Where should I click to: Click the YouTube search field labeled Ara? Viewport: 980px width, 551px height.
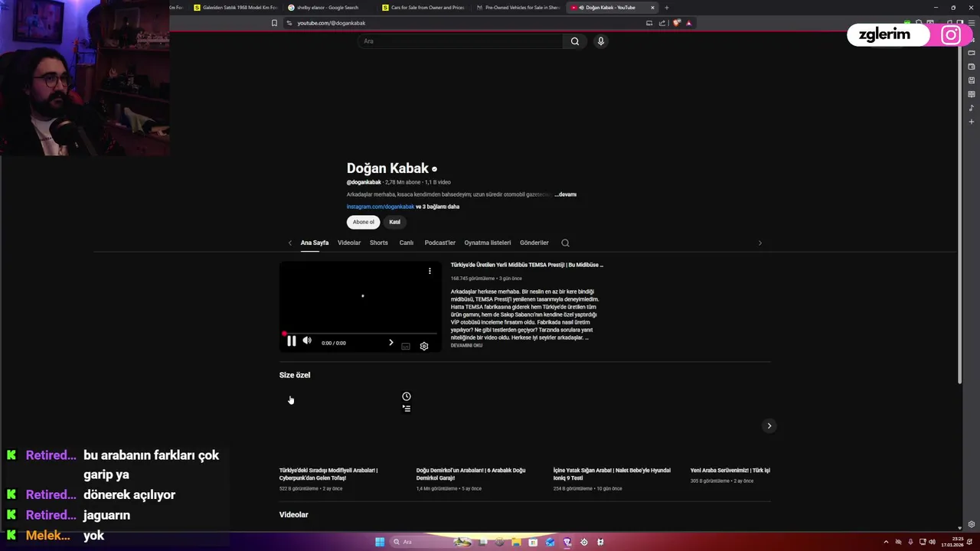460,41
